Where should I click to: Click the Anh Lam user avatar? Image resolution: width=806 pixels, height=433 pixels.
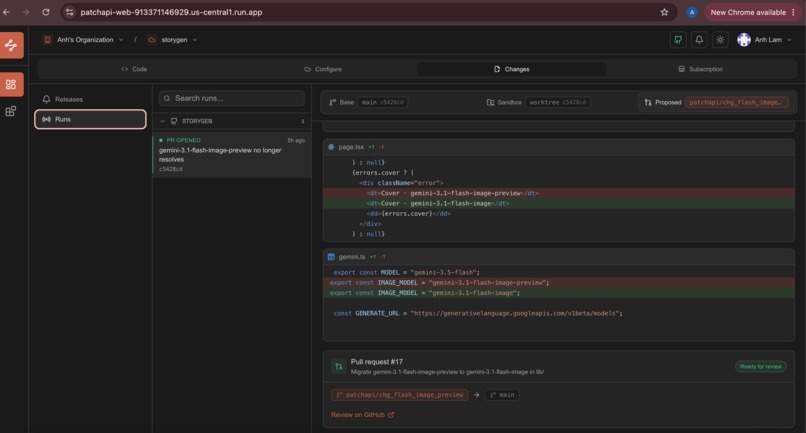point(744,40)
